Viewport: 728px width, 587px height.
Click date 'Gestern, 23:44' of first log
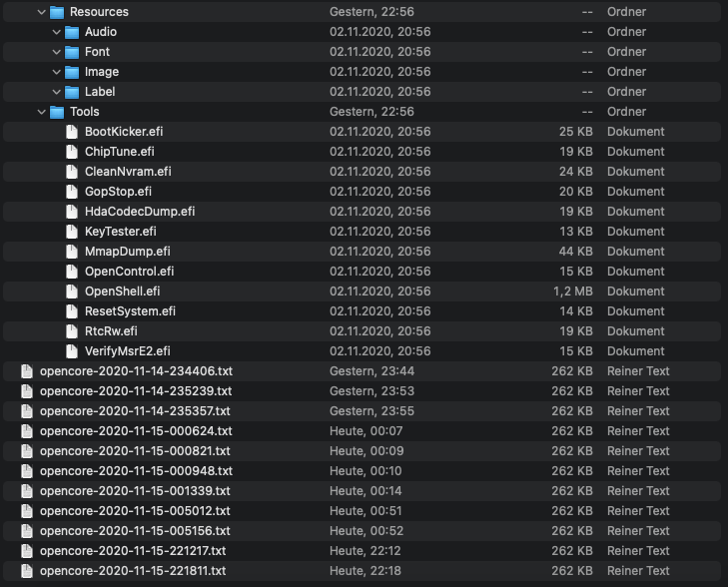tap(371, 371)
